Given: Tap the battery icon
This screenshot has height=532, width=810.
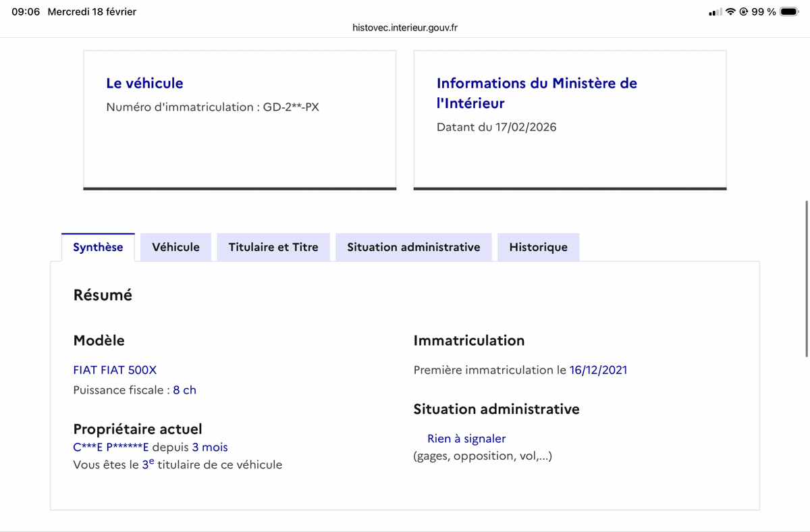Looking at the screenshot, I should click(789, 12).
